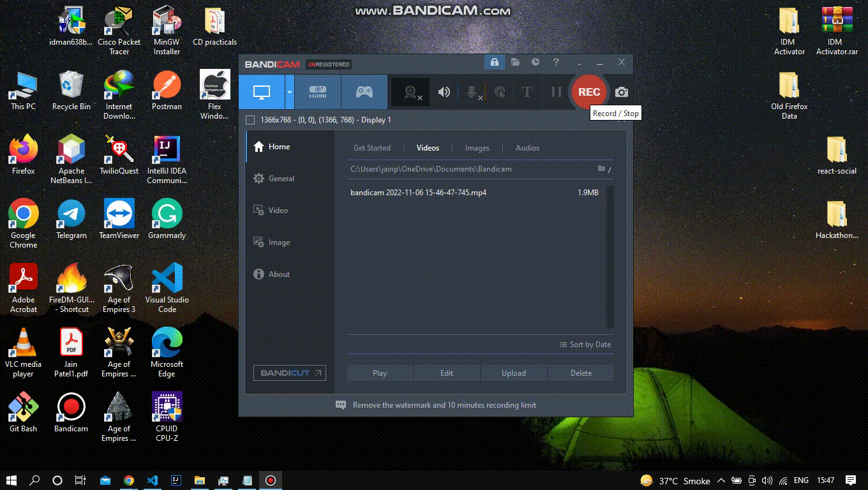Open Git Bash desktop shortcut

(23, 413)
